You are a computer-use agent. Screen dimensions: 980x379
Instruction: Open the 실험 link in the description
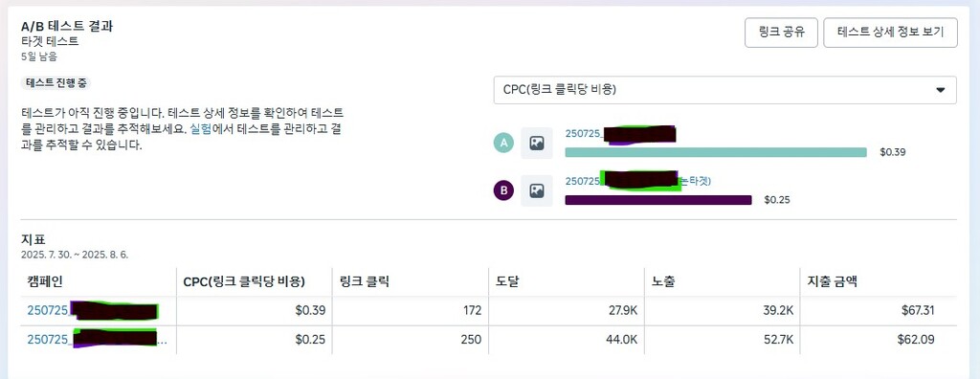point(199,130)
